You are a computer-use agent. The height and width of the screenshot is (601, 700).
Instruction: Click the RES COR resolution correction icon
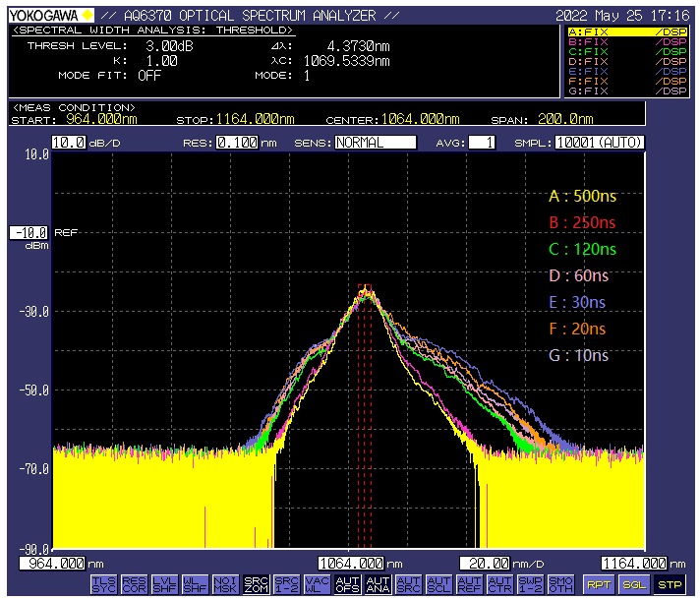134,583
